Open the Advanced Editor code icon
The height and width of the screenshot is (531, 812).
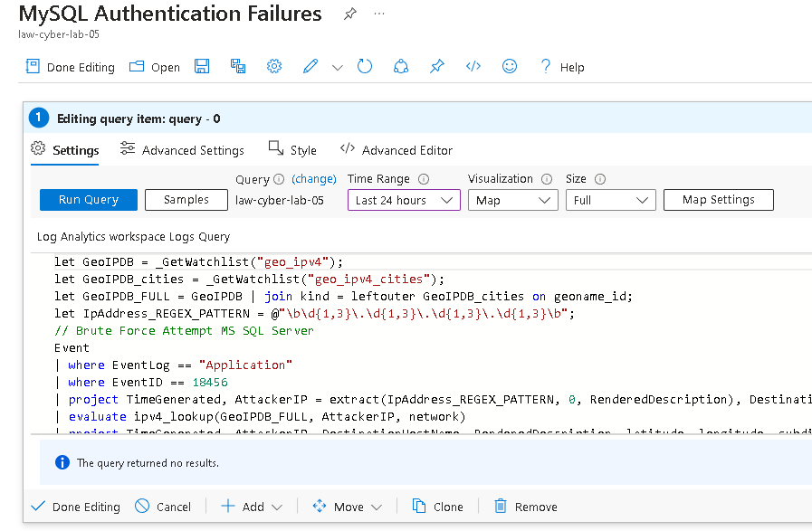(473, 66)
